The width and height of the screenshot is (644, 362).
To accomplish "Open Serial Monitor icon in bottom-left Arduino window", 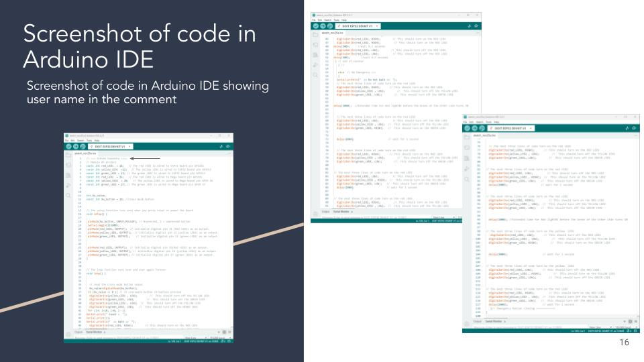I will click(228, 147).
